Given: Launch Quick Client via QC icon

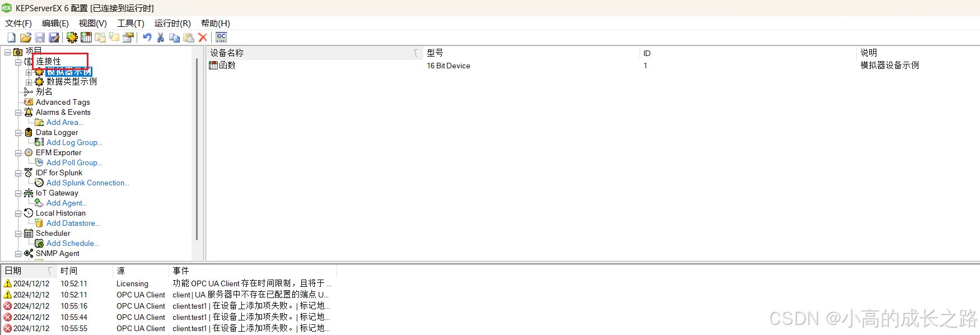Looking at the screenshot, I should (x=221, y=37).
